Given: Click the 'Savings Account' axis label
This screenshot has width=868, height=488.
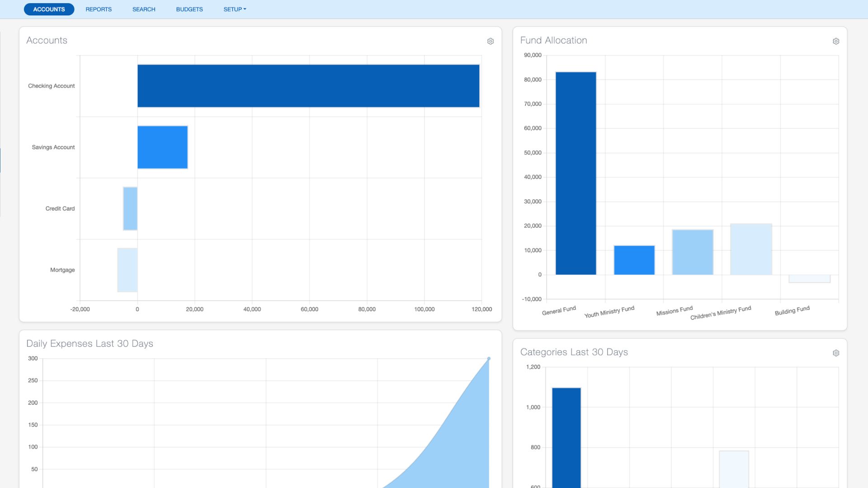Looking at the screenshot, I should [x=53, y=147].
